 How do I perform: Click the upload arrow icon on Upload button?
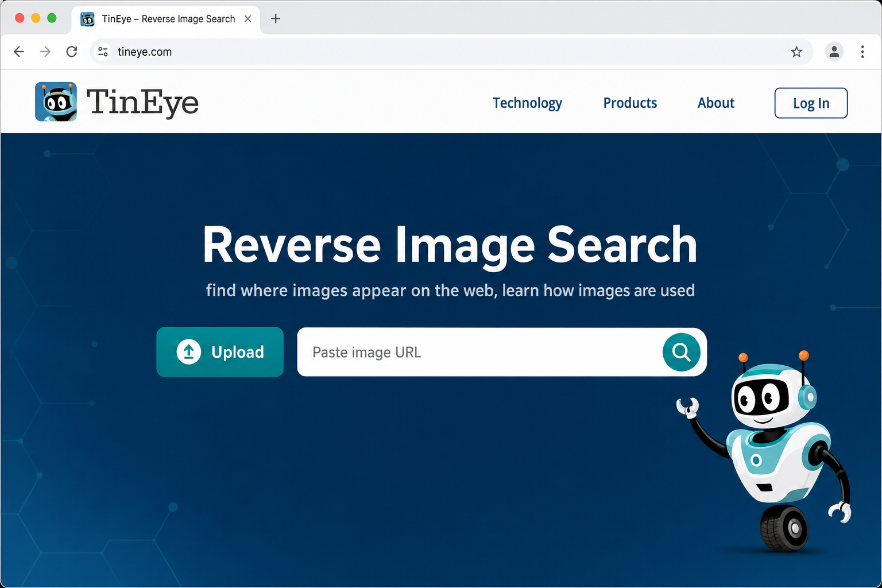tap(188, 352)
